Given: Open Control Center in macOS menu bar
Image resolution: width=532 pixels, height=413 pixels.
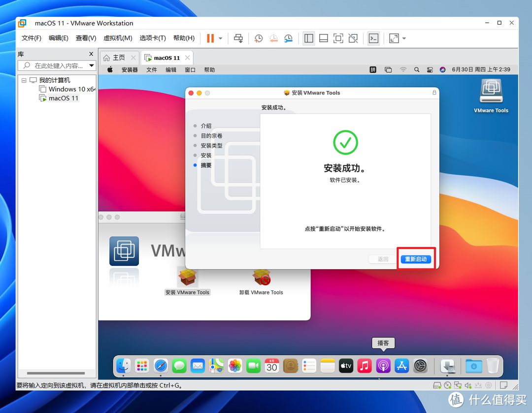Looking at the screenshot, I should (x=430, y=69).
